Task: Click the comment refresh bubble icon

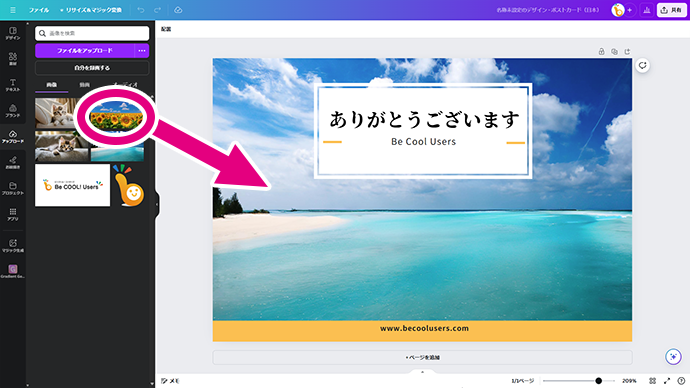Action: point(642,66)
